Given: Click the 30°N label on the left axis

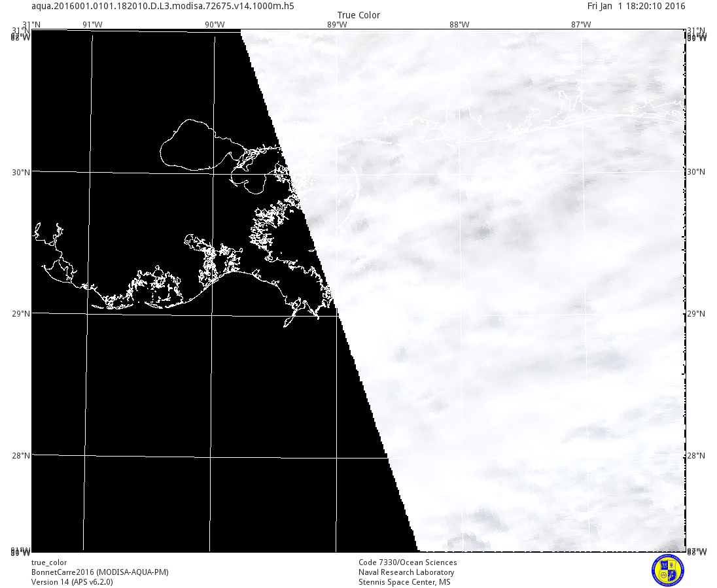Looking at the screenshot, I should point(22,172).
